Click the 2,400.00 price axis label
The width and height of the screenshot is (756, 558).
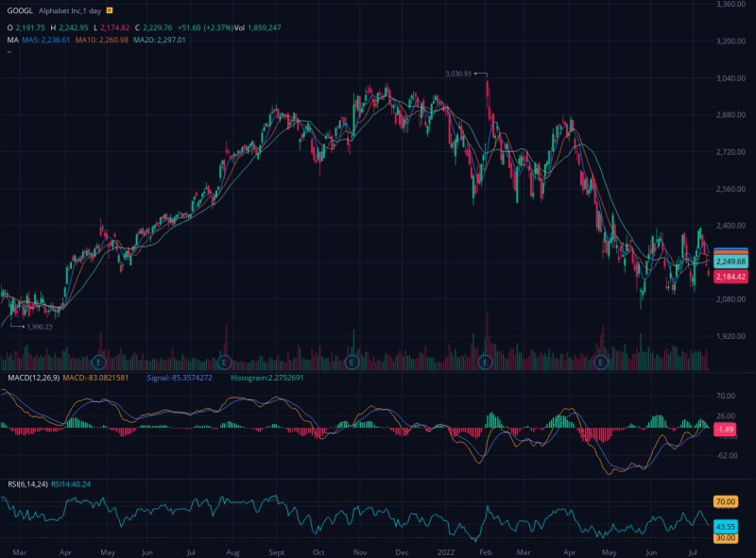pyautogui.click(x=730, y=226)
